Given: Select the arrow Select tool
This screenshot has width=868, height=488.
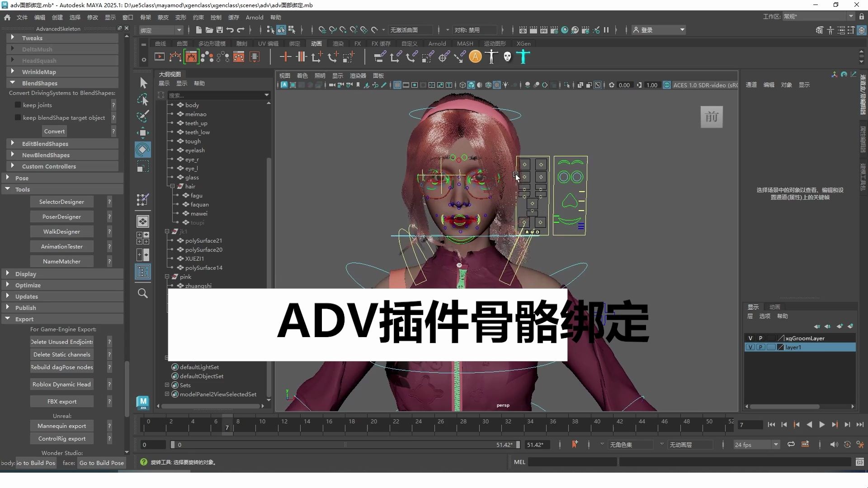Looking at the screenshot, I should 143,83.
